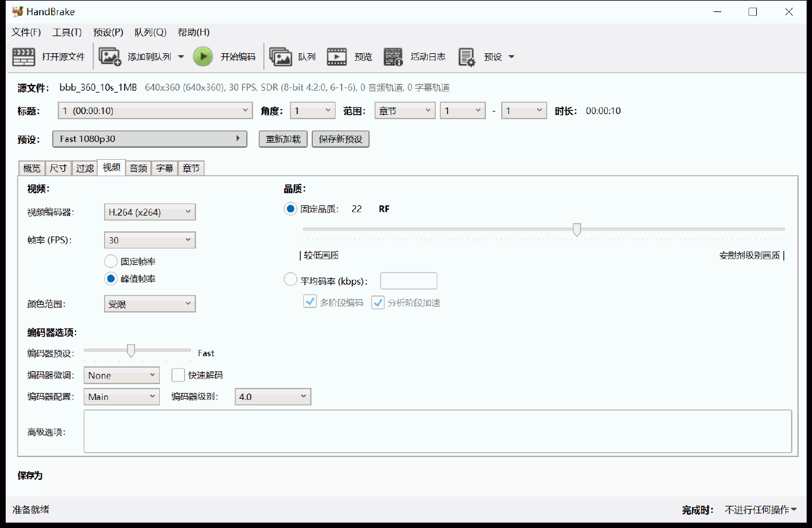The width and height of the screenshot is (812, 528).
Task: Open the title 1 (00:00:10) dropdown
Action: [155, 111]
